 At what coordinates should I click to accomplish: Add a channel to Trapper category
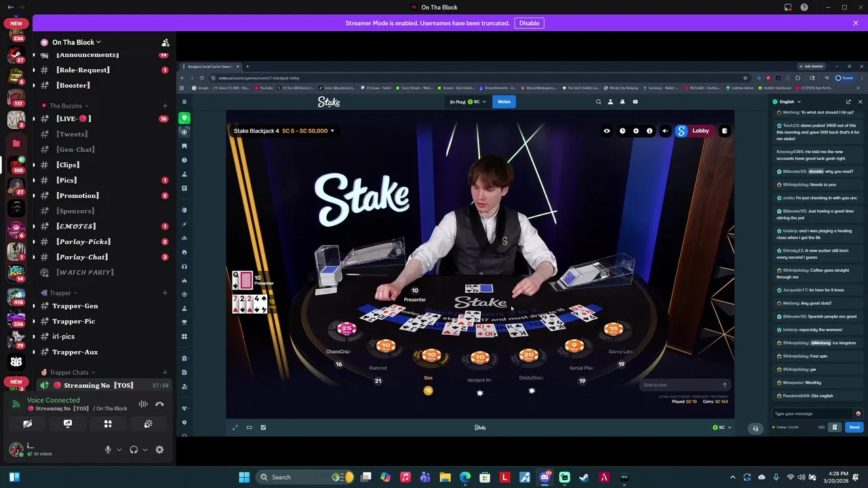[x=165, y=293]
